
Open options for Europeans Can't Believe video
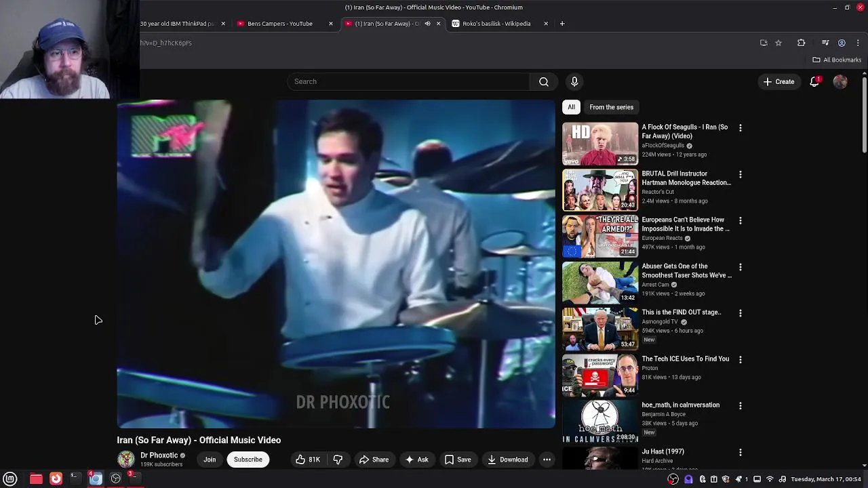pyautogui.click(x=740, y=220)
